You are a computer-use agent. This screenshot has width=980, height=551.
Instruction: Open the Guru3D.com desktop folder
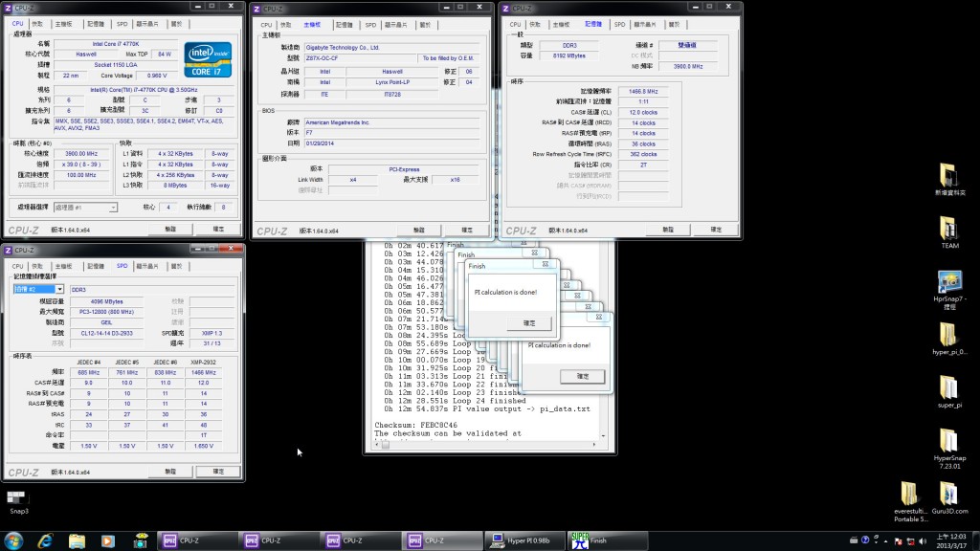pyautogui.click(x=949, y=497)
